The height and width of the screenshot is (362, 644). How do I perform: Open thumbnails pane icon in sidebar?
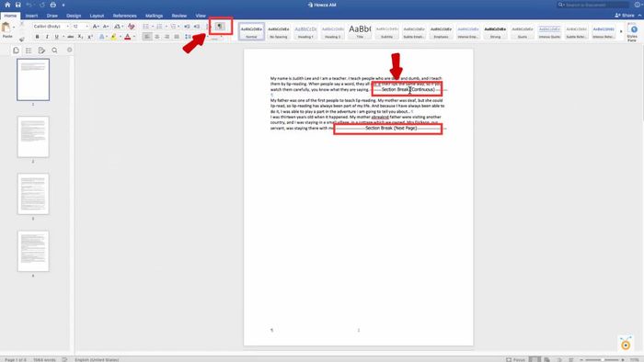tap(16, 51)
